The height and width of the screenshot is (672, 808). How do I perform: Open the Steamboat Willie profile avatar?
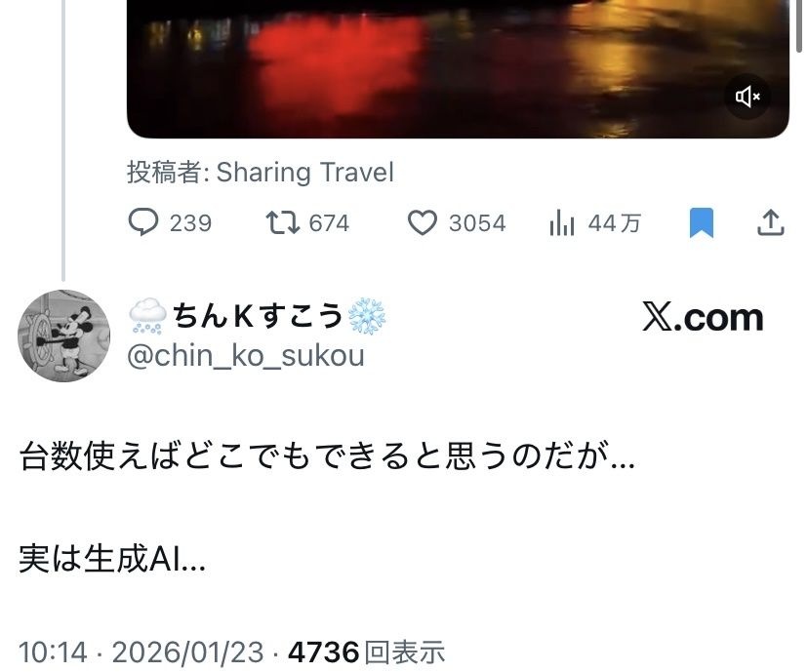63,336
